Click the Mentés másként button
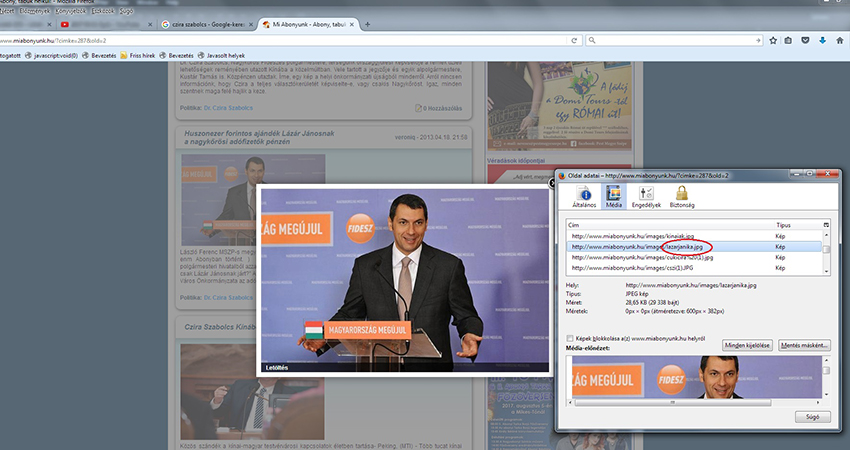The image size is (850, 450). (804, 345)
